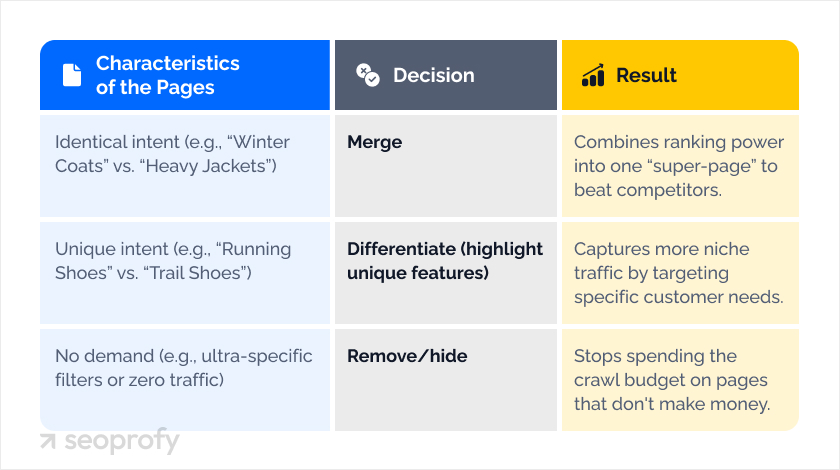The height and width of the screenshot is (470, 840).
Task: Click the "Differentiate (highlight unique features)" decision
Action: coord(445,260)
